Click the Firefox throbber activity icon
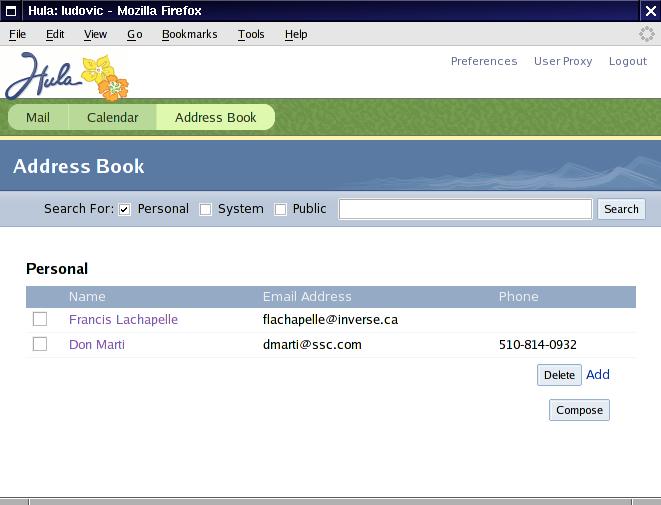Screen dimensions: 661x505 [647, 34]
